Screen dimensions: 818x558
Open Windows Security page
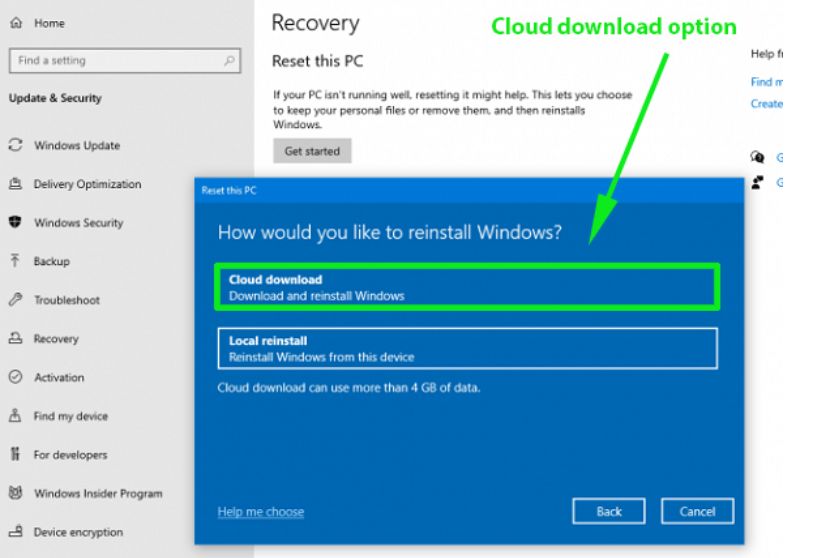click(x=79, y=223)
